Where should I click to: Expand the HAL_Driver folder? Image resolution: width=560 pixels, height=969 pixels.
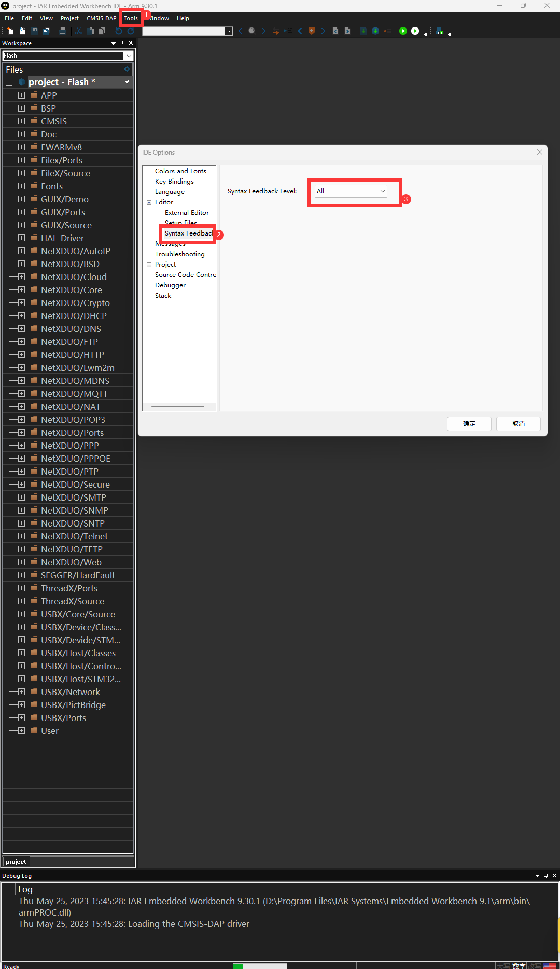tap(21, 238)
